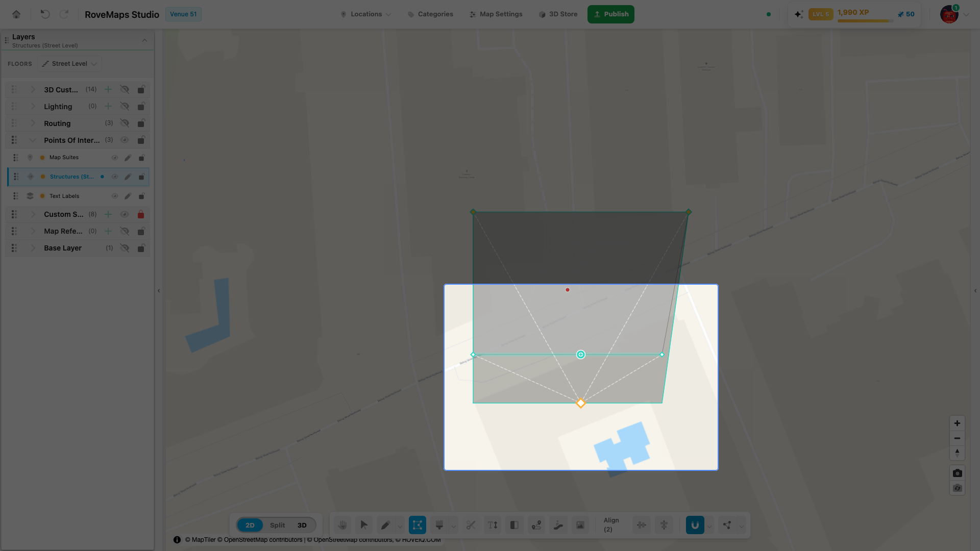Select the text height tool
This screenshot has height=551, width=980.
click(493, 525)
